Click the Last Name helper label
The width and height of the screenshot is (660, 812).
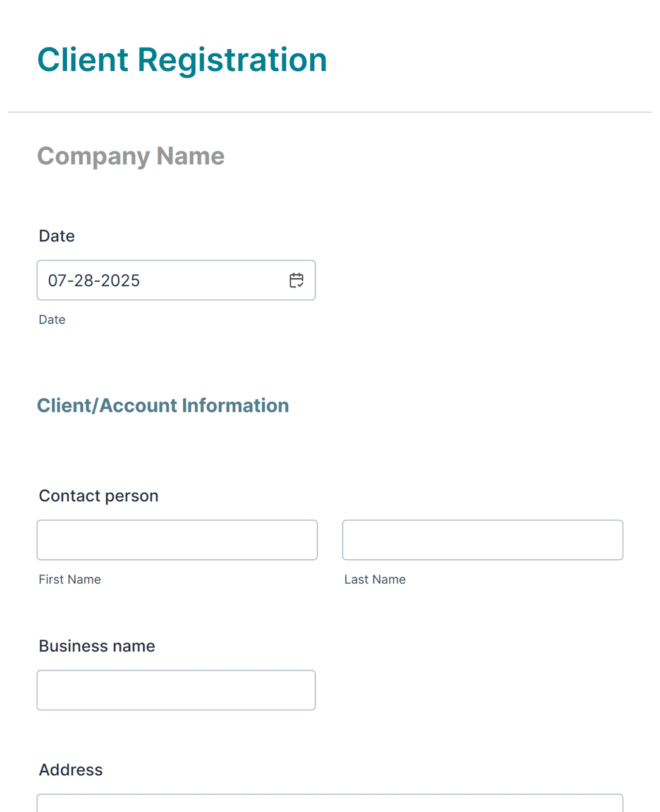375,579
